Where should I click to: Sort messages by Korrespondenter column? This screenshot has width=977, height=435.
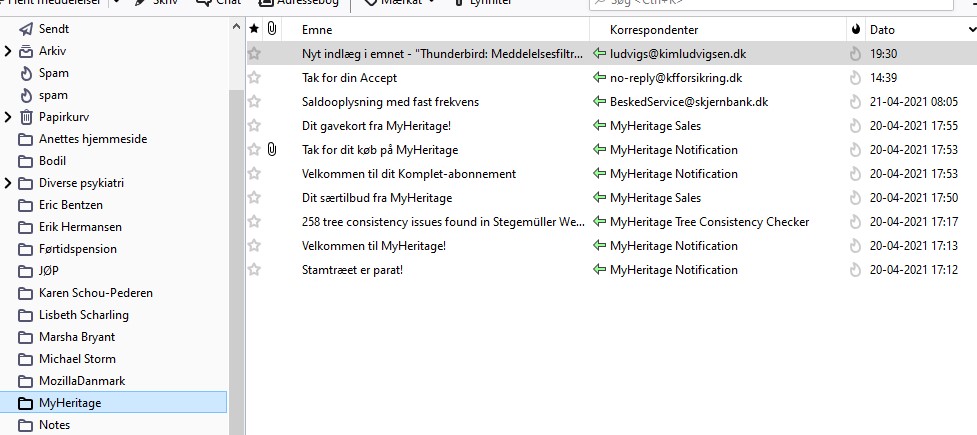pyautogui.click(x=654, y=29)
